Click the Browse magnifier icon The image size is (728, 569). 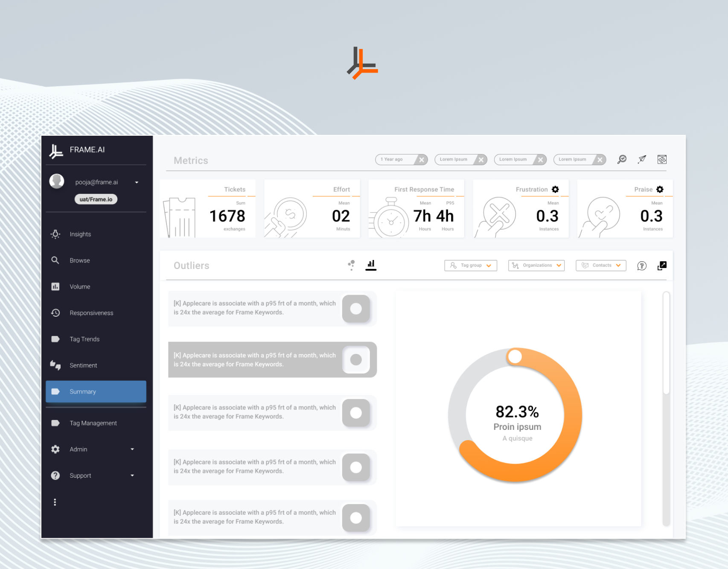tap(55, 260)
